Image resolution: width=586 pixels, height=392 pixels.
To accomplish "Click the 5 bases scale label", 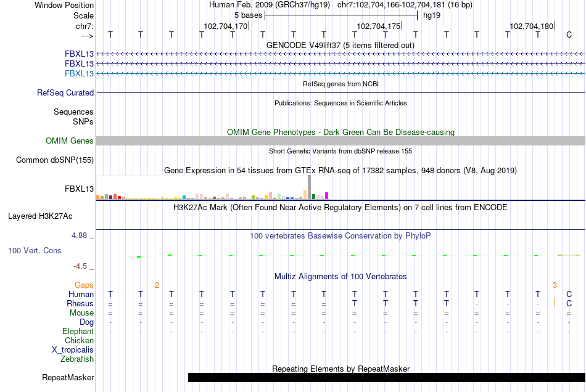I will (x=248, y=15).
